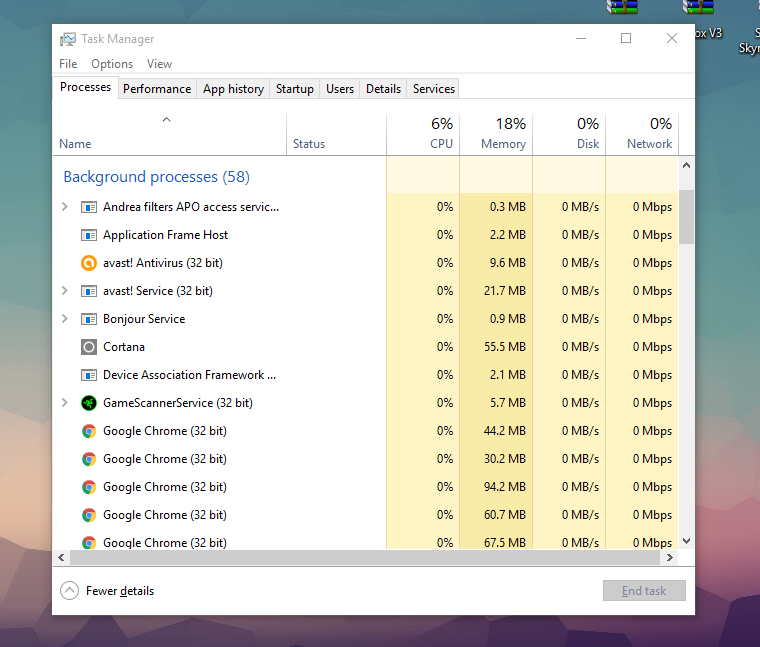
Task: Expand the avast! Service (32 bit) group
Action: pyautogui.click(x=64, y=291)
